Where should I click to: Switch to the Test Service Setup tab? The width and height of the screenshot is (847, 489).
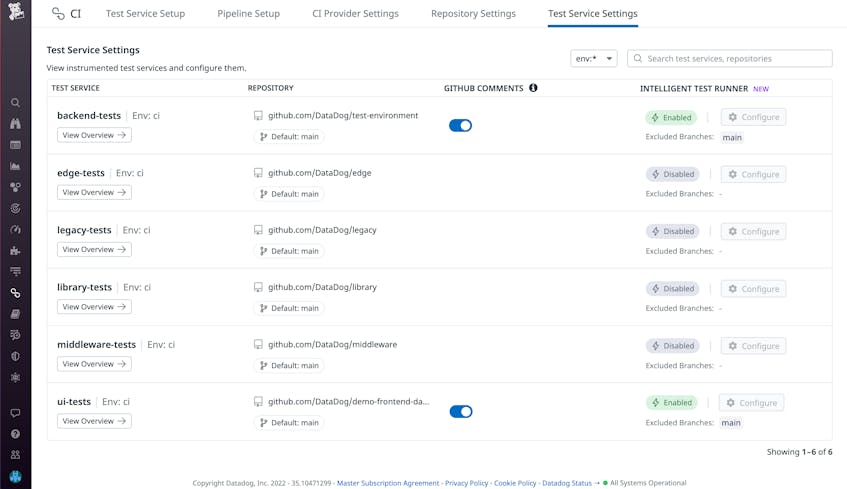point(145,14)
